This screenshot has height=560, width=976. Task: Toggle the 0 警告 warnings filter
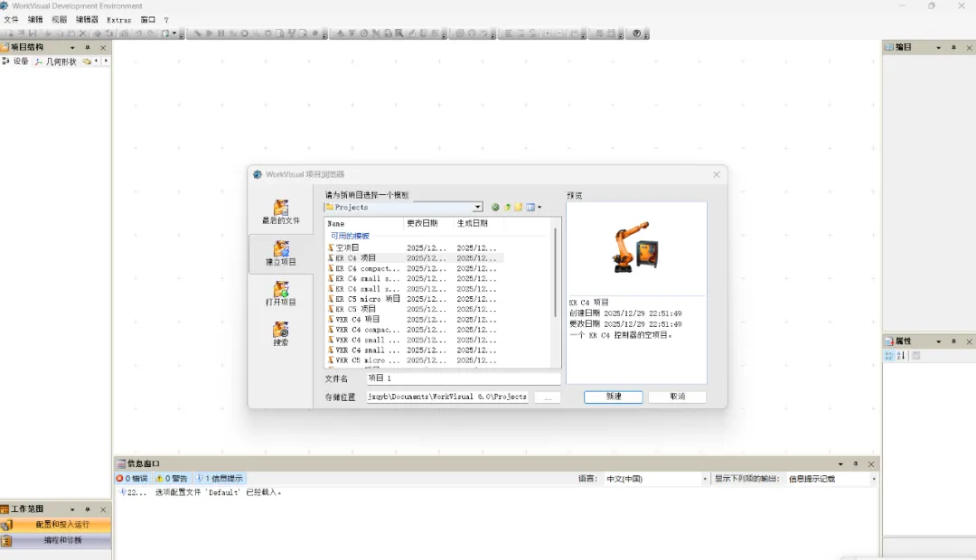pos(171,479)
